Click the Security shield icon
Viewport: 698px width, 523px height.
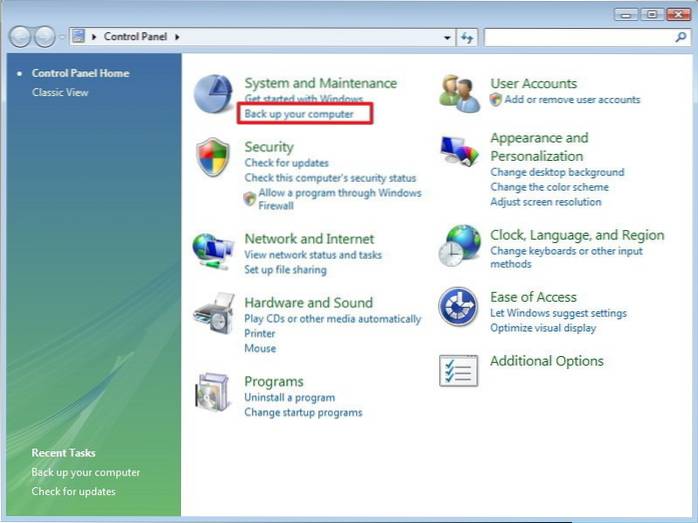tap(213, 158)
